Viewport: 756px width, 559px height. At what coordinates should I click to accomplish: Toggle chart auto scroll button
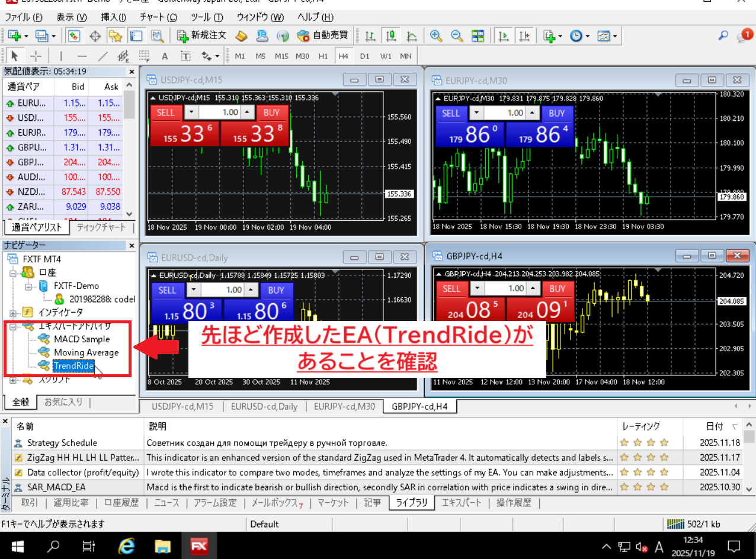[504, 36]
